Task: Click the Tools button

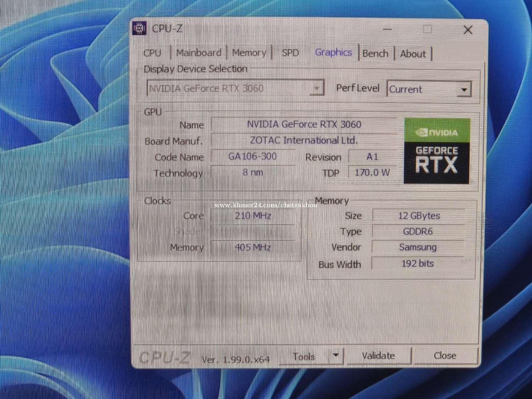Action: tap(304, 356)
